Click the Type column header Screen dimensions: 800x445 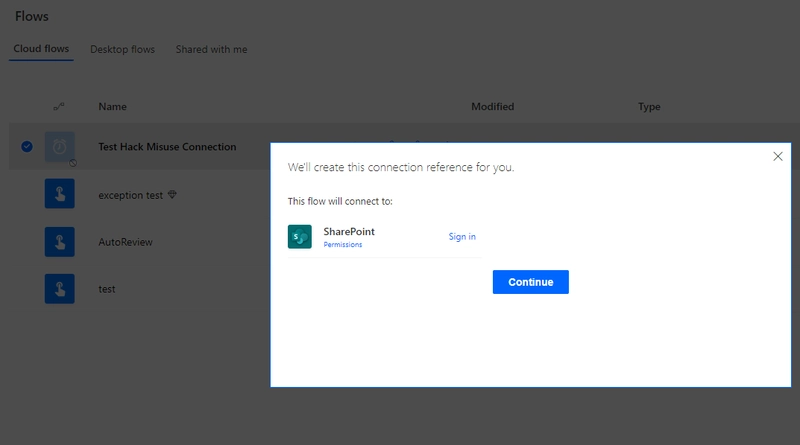tap(649, 107)
